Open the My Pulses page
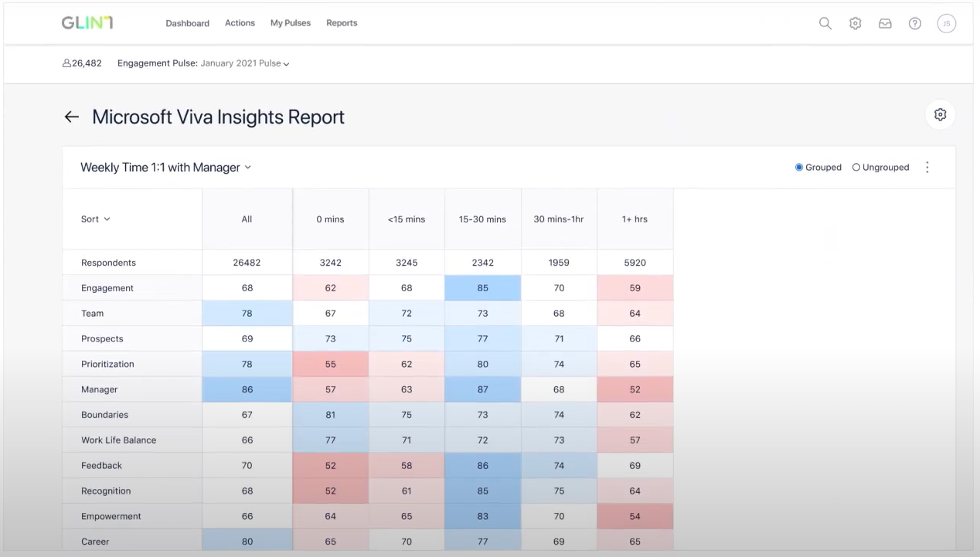The image size is (980, 557). (291, 23)
